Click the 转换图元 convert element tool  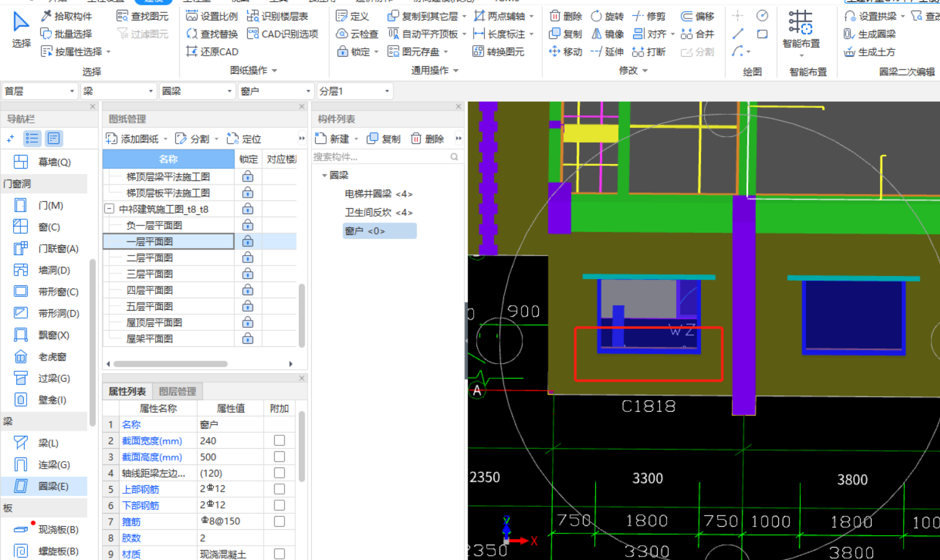tap(498, 52)
